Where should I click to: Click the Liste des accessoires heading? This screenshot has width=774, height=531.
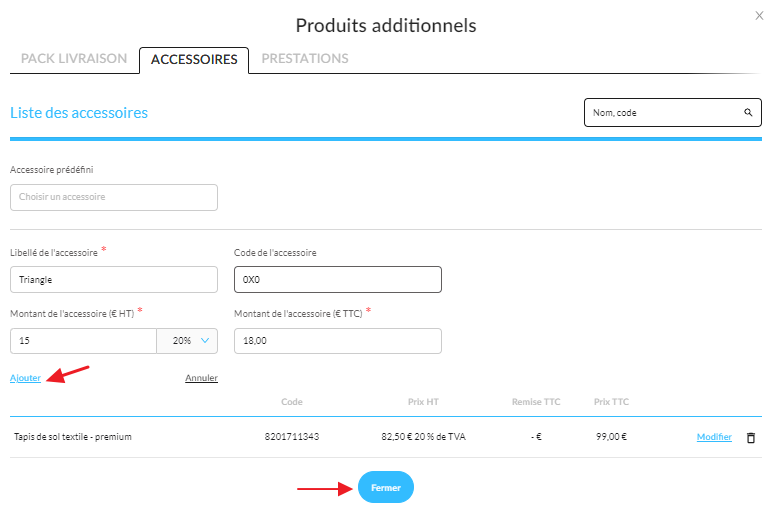[79, 113]
